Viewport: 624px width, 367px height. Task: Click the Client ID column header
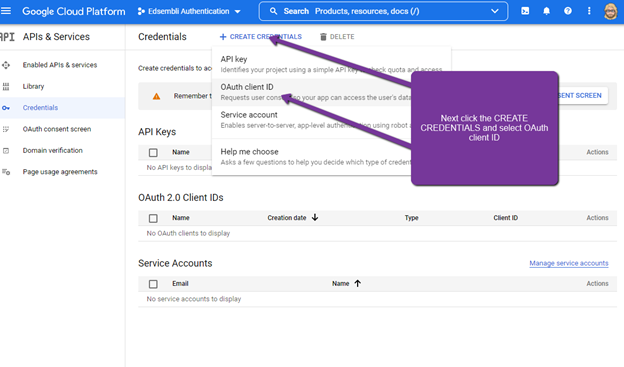(506, 218)
